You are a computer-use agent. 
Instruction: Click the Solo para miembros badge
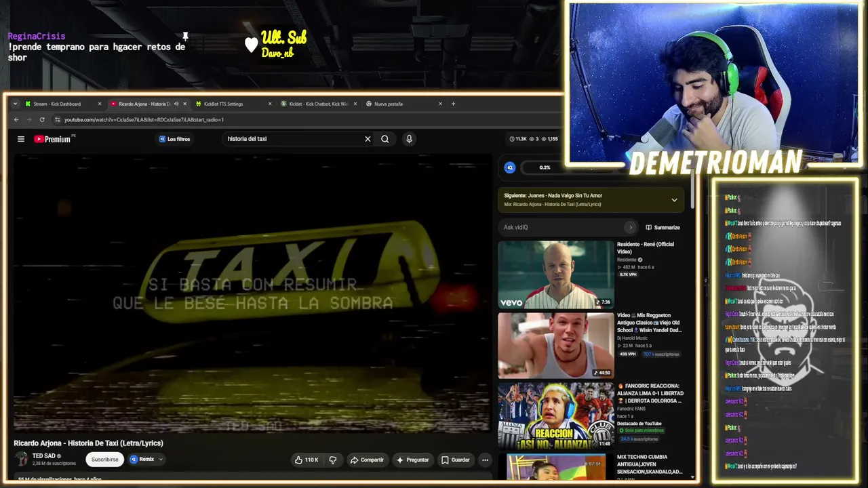[x=641, y=430]
